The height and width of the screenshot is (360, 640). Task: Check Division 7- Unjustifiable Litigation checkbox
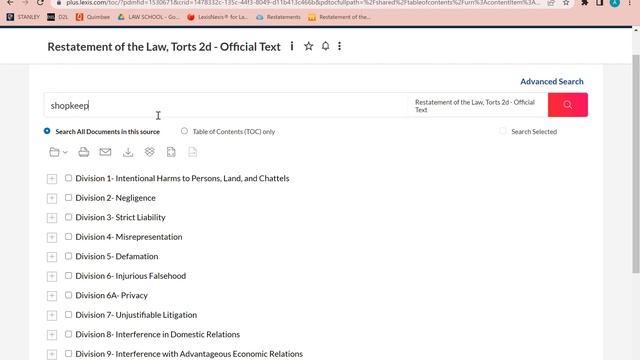[68, 315]
